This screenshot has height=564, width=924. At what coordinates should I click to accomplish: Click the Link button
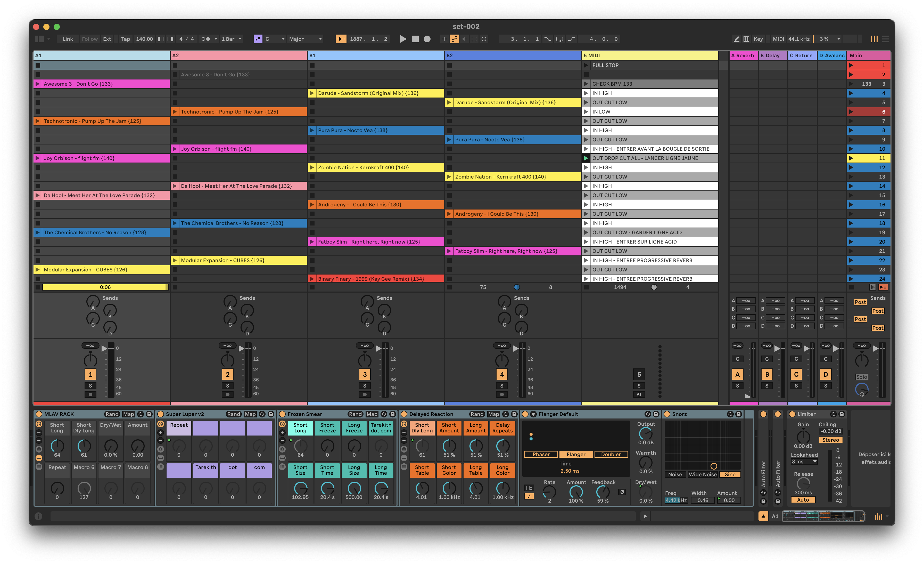point(68,39)
